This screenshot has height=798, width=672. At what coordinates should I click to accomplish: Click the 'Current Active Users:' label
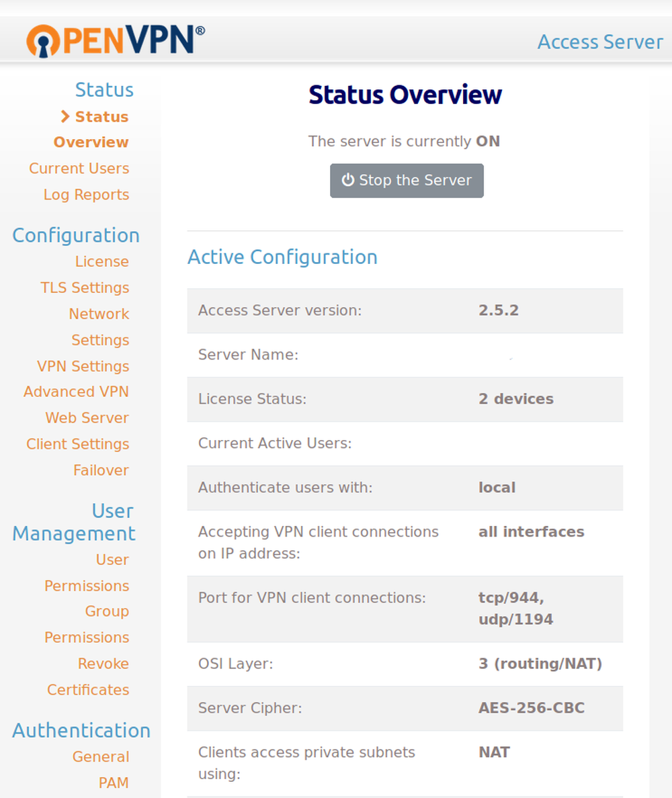point(275,443)
